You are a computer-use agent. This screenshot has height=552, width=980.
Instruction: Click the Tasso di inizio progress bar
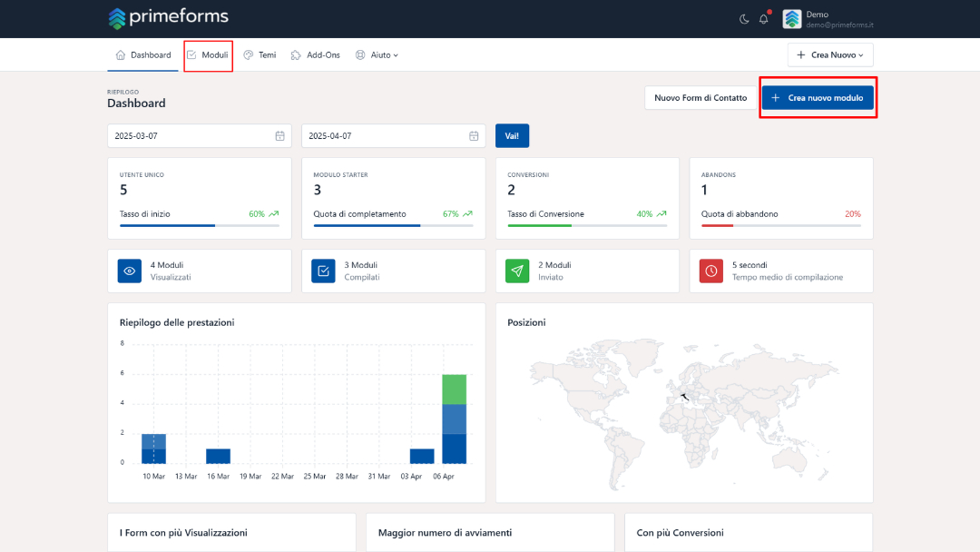[x=200, y=226]
